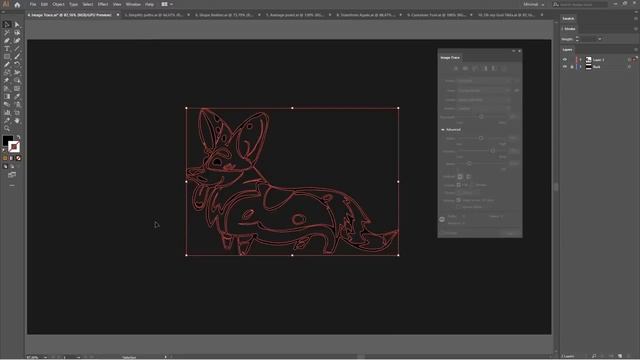
Task: Toggle Ignore White checkbox
Action: (x=458, y=207)
